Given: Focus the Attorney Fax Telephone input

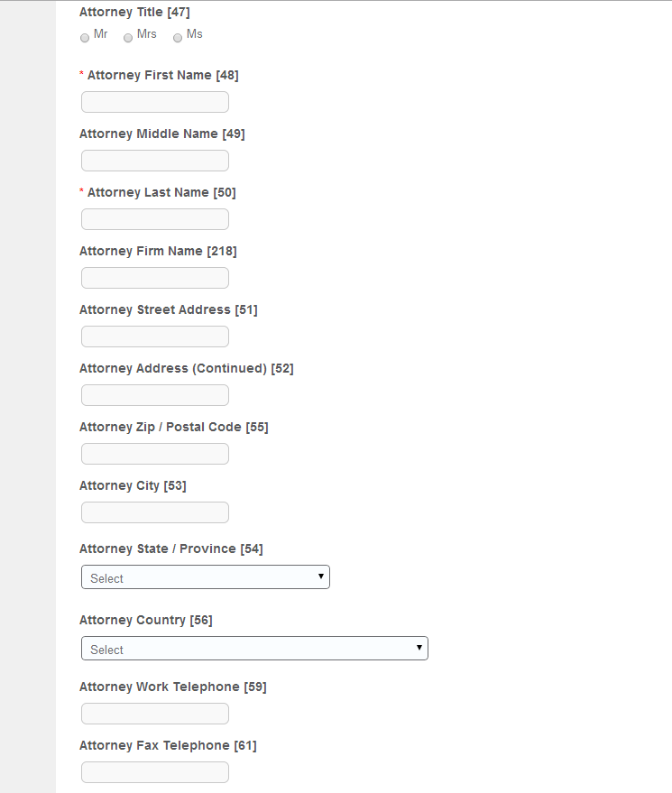Looking at the screenshot, I should 155,772.
